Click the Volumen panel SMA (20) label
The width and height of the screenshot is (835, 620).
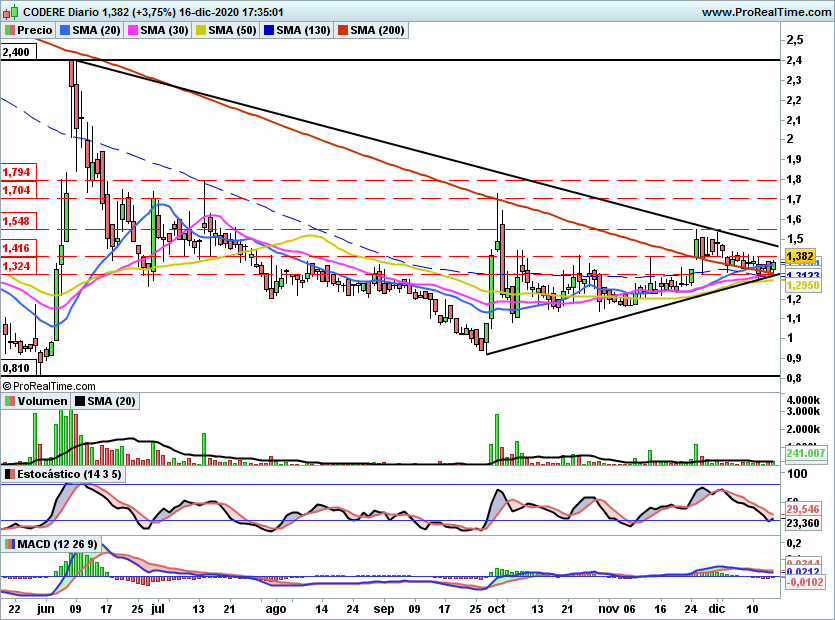(x=111, y=401)
